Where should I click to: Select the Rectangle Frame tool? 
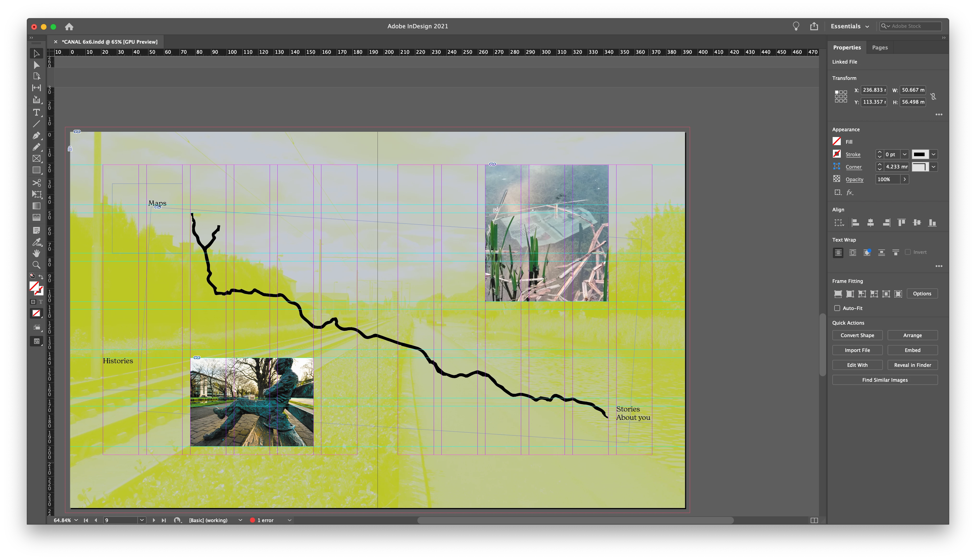[37, 158]
